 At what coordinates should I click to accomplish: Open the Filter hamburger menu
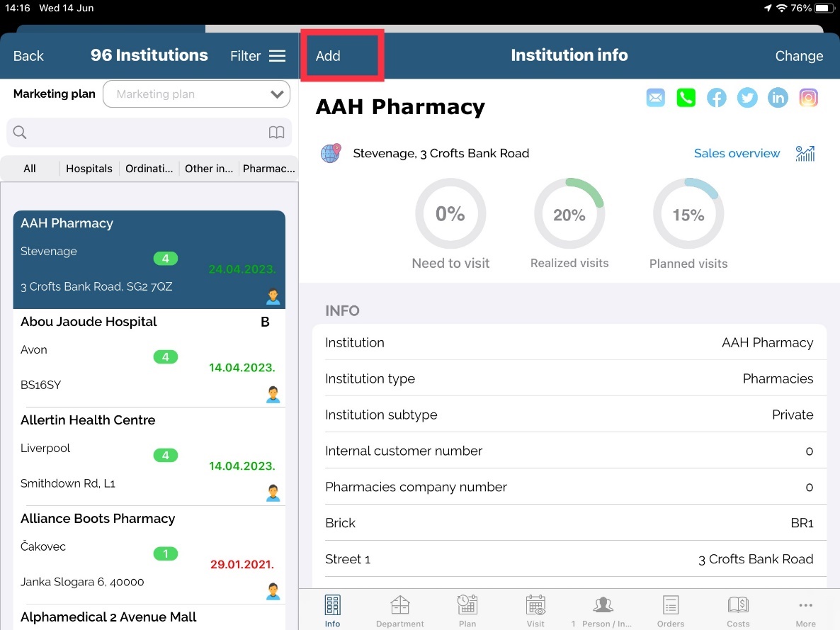click(x=277, y=56)
